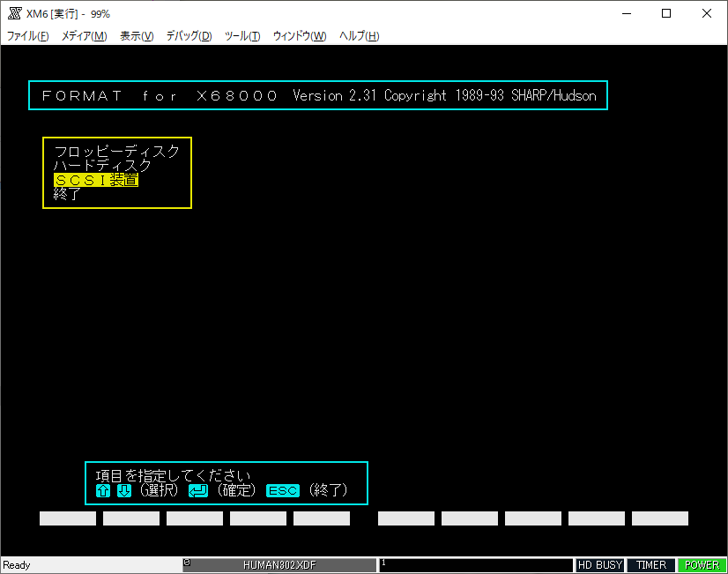
Task: Open the ヘルプ(H) menu
Action: tap(359, 36)
